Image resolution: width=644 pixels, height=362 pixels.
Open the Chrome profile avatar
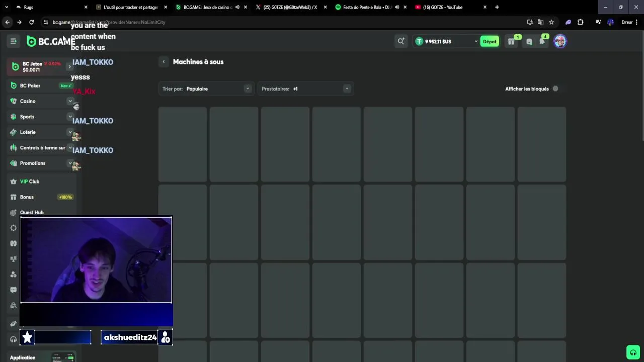click(x=610, y=22)
